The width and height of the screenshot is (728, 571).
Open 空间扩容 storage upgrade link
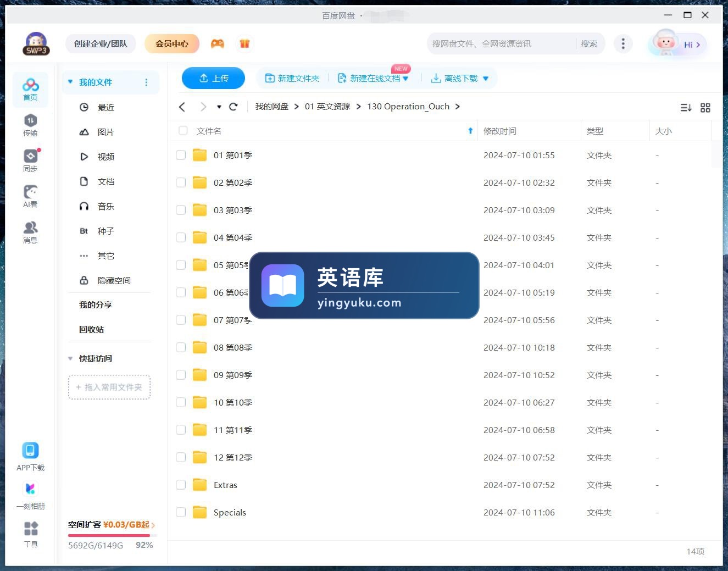coord(112,525)
